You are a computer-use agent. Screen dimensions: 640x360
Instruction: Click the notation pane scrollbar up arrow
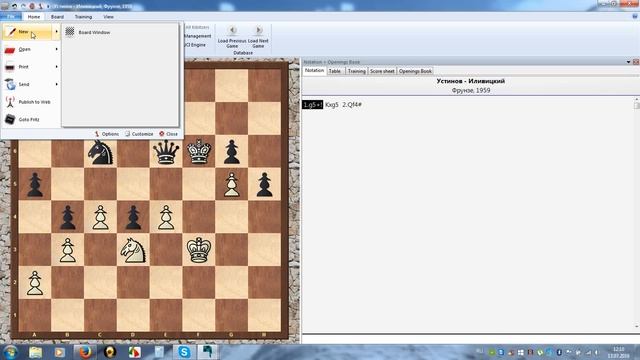tap(636, 99)
